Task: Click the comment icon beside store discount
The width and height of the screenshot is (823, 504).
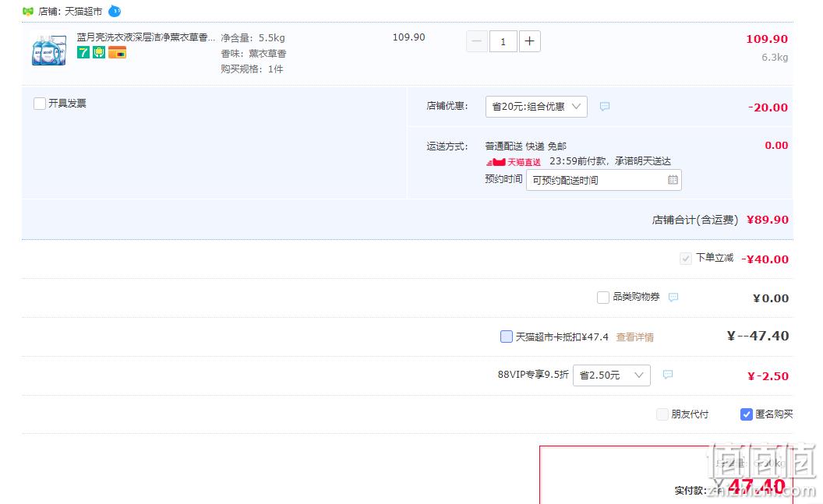Action: 605,107
